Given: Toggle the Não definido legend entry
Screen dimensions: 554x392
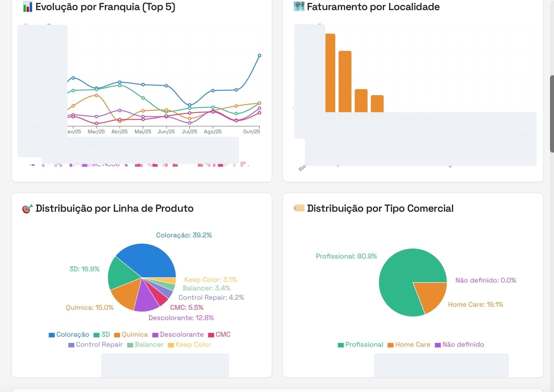Looking at the screenshot, I should (x=459, y=345).
